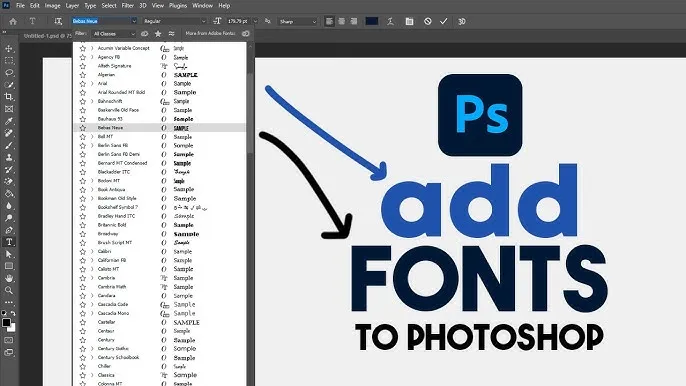Viewport: 686px width, 386px height.
Task: Choose Century Schoolbook font
Action: coord(118,357)
